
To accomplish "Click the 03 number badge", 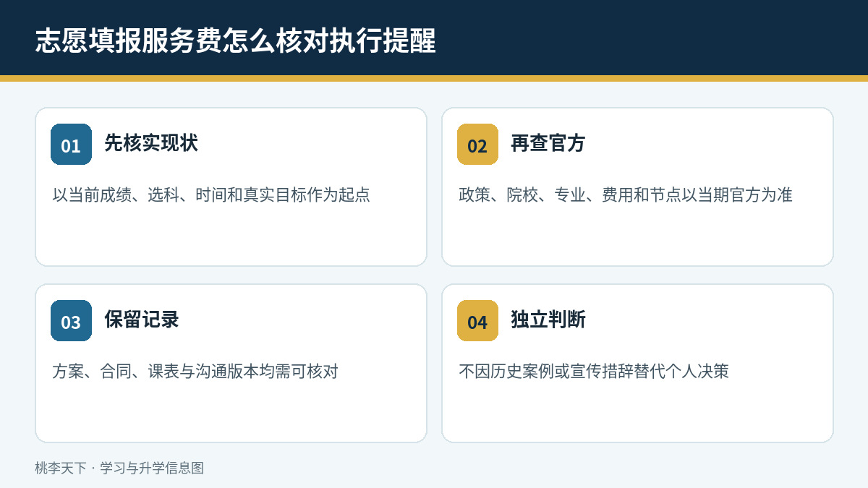I will coord(71,321).
